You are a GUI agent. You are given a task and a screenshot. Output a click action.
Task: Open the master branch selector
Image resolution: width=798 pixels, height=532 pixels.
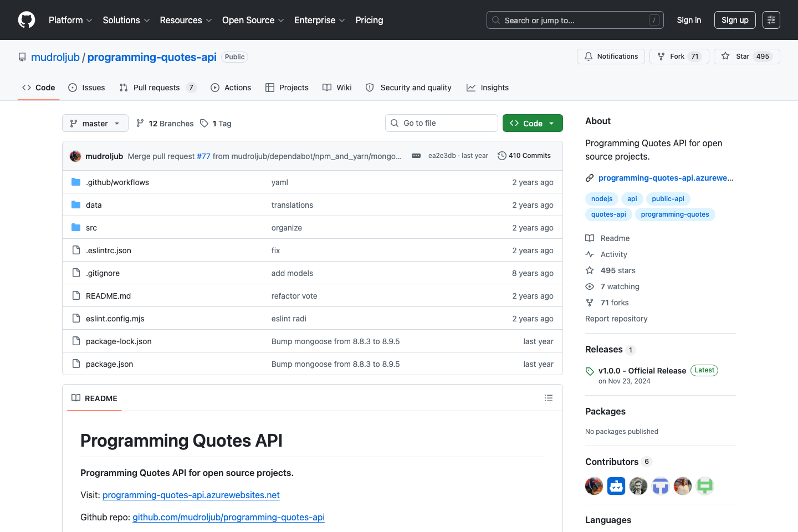(95, 123)
